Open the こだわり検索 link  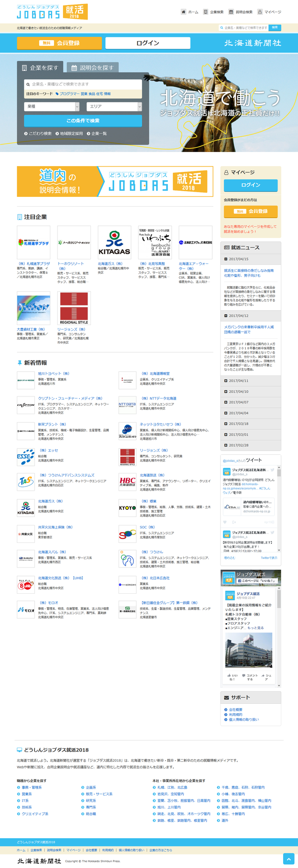38,133
